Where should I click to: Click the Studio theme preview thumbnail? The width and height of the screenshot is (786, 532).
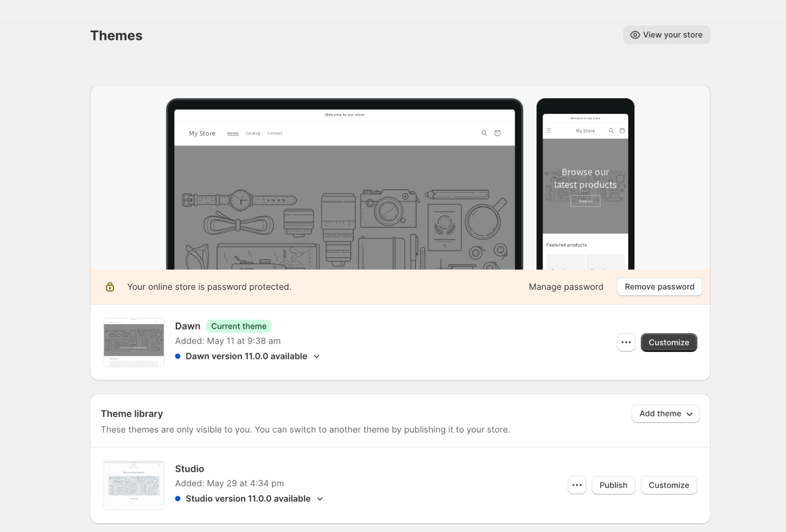coord(134,485)
